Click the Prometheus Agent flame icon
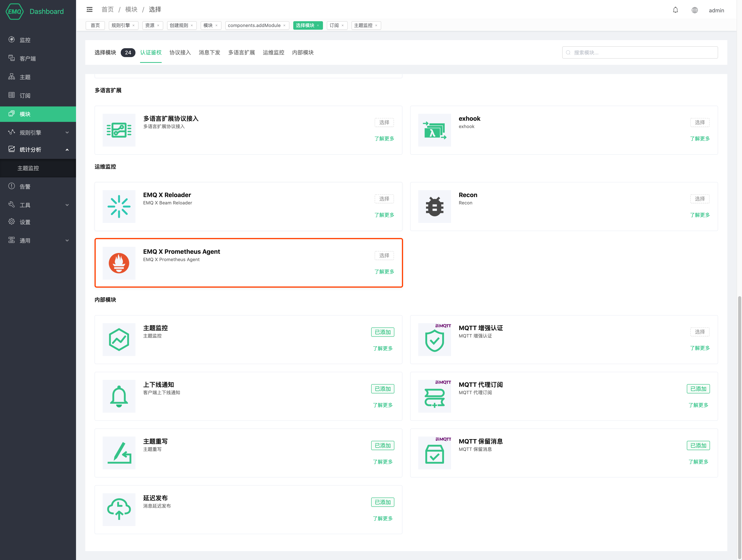This screenshot has height=560, width=742. (119, 263)
